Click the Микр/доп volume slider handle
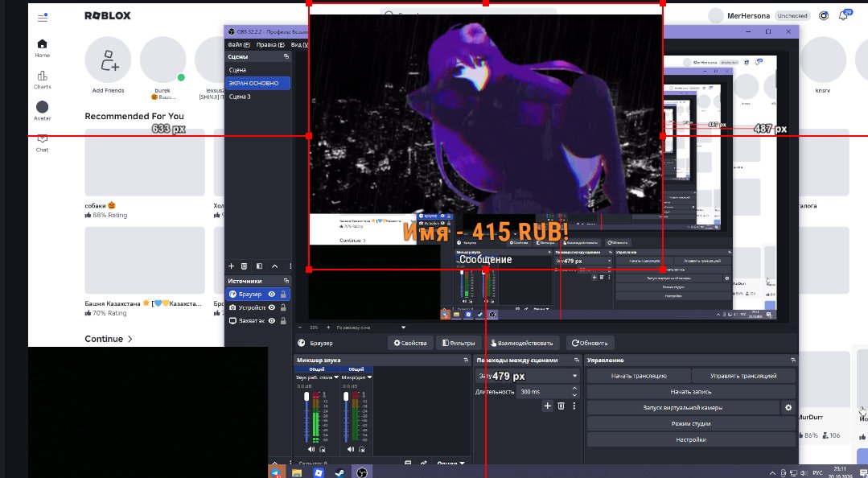This screenshot has width=868, height=478. point(346,397)
